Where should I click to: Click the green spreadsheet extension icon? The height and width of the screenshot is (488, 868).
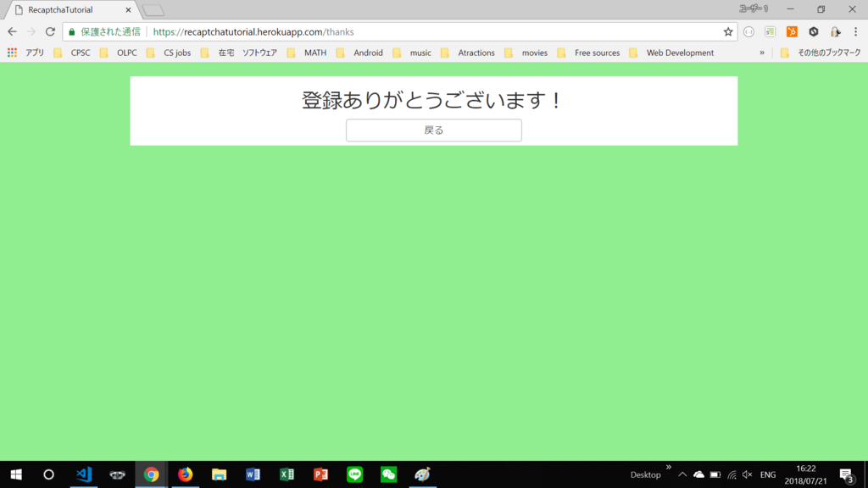coord(768,32)
